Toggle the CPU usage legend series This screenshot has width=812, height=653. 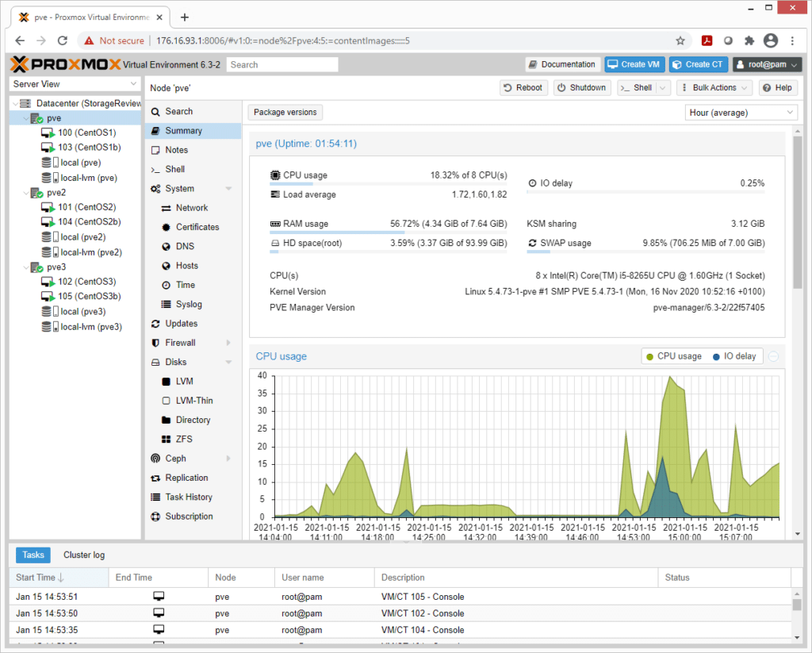(x=674, y=356)
